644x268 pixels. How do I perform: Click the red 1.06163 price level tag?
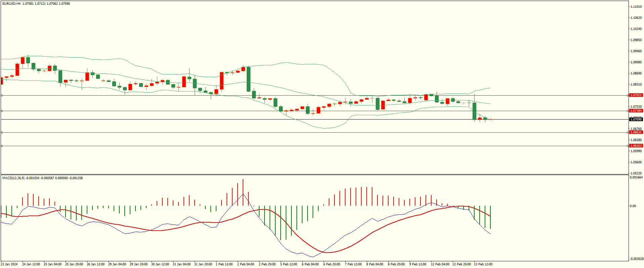click(x=636, y=146)
